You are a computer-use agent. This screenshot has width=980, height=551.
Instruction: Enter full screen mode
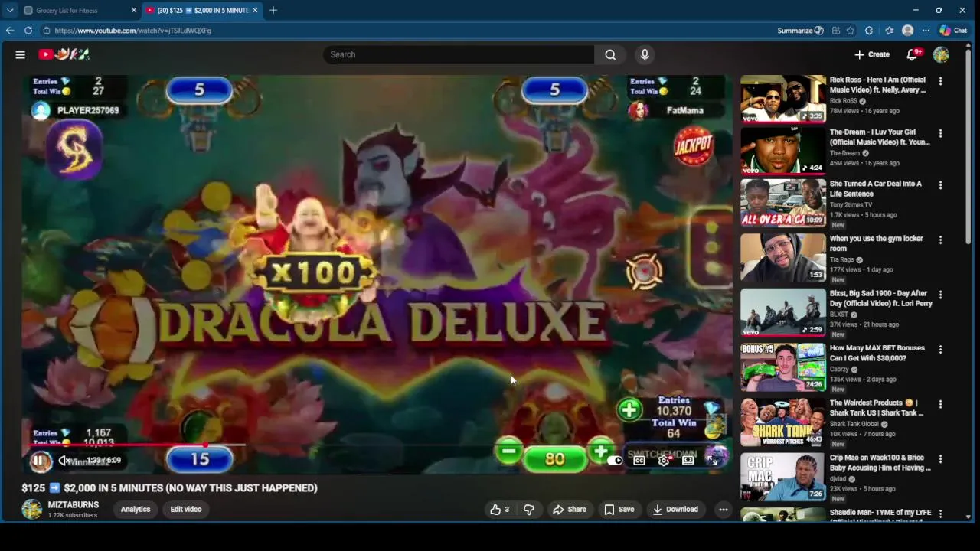pos(712,461)
